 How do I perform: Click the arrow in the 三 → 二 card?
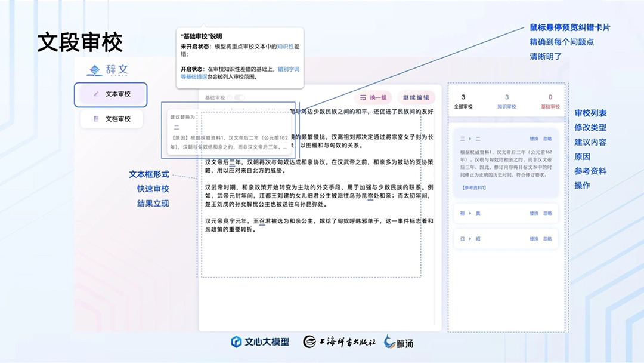click(469, 139)
